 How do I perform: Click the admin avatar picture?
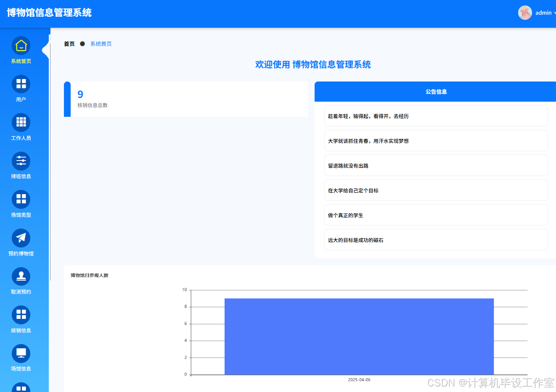click(525, 13)
